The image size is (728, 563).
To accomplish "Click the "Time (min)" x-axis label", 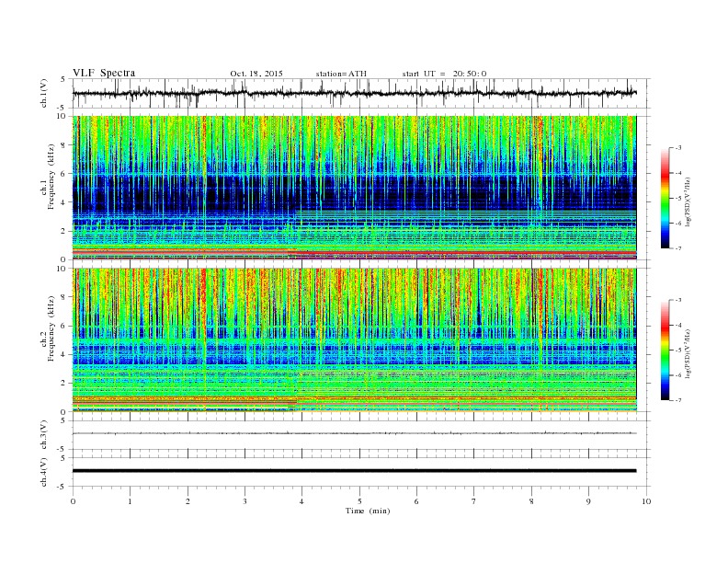I will tap(368, 511).
